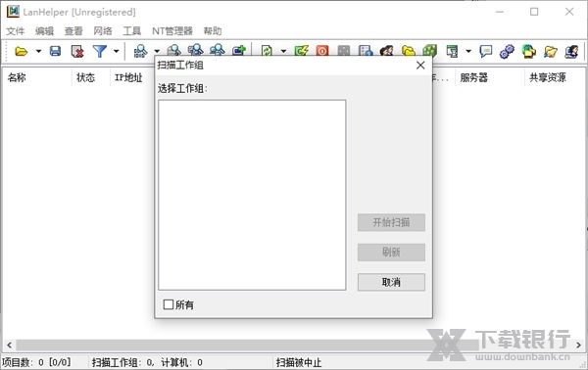Open the 文件 menu
The height and width of the screenshot is (370, 588).
tap(16, 30)
